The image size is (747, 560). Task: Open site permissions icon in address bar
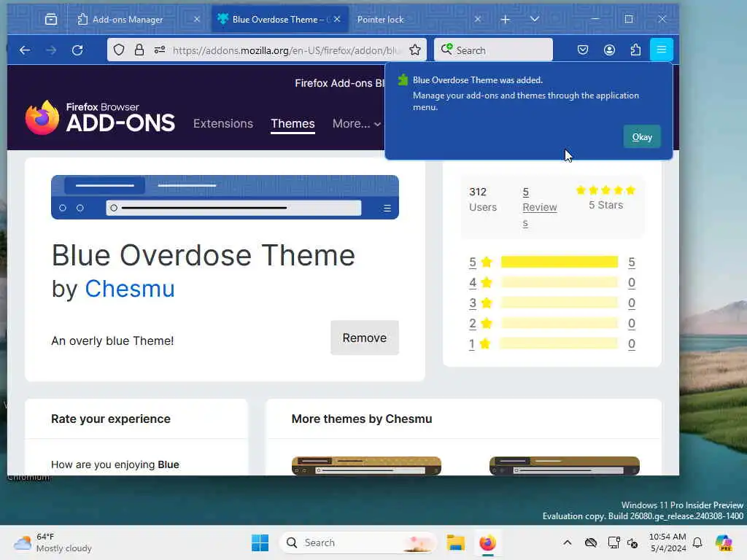pyautogui.click(x=160, y=50)
